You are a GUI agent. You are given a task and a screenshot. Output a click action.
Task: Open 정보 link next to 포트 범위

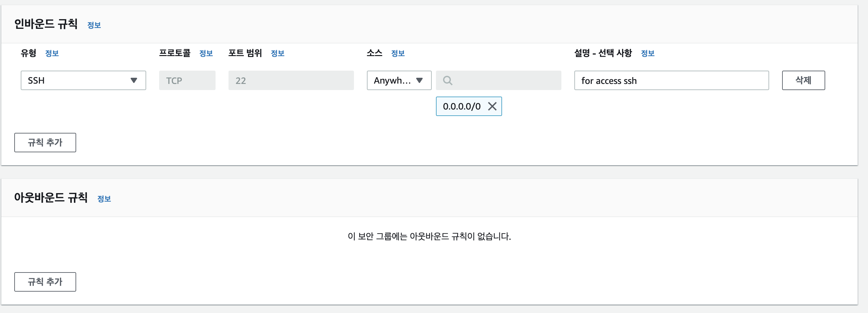(x=278, y=53)
